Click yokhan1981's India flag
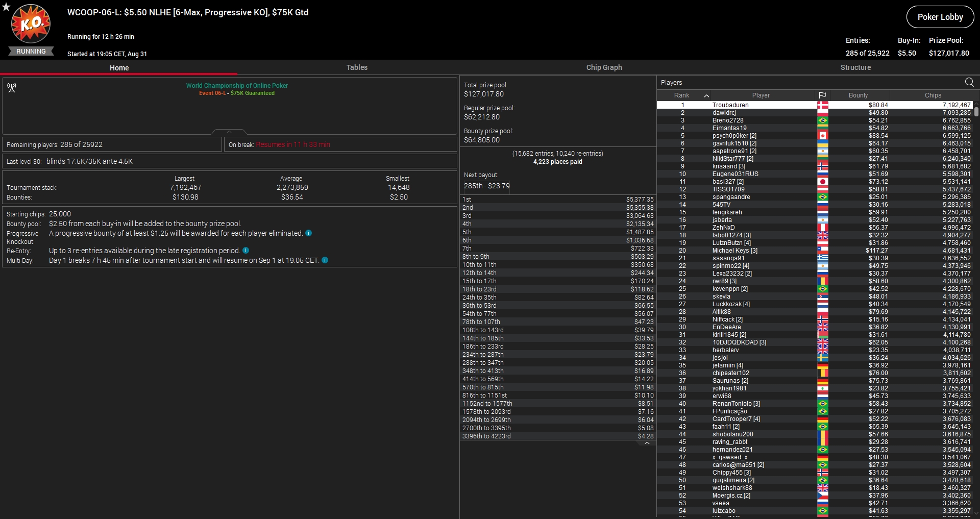Screen dimensions: 980x519 822,388
